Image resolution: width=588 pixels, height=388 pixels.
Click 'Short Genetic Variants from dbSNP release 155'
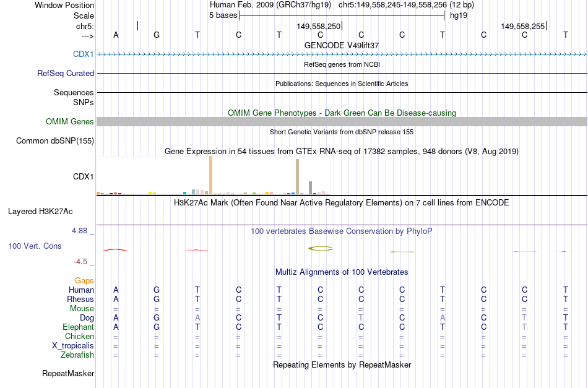pyautogui.click(x=342, y=132)
